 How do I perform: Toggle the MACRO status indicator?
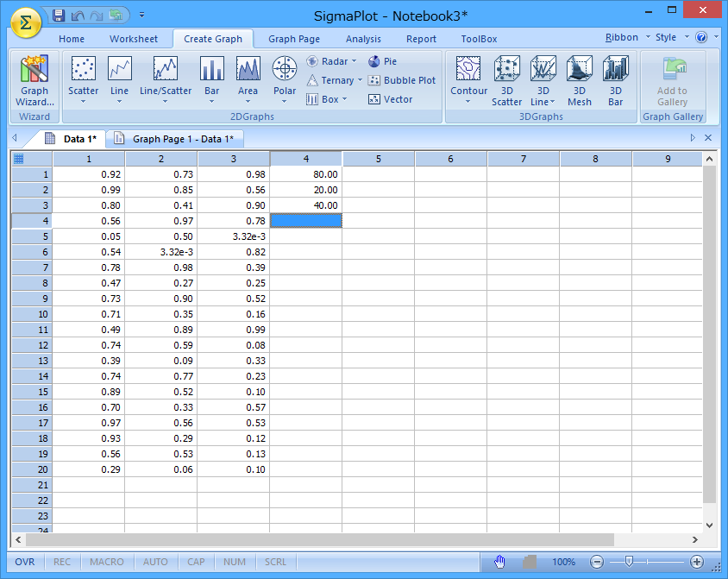[x=107, y=562]
